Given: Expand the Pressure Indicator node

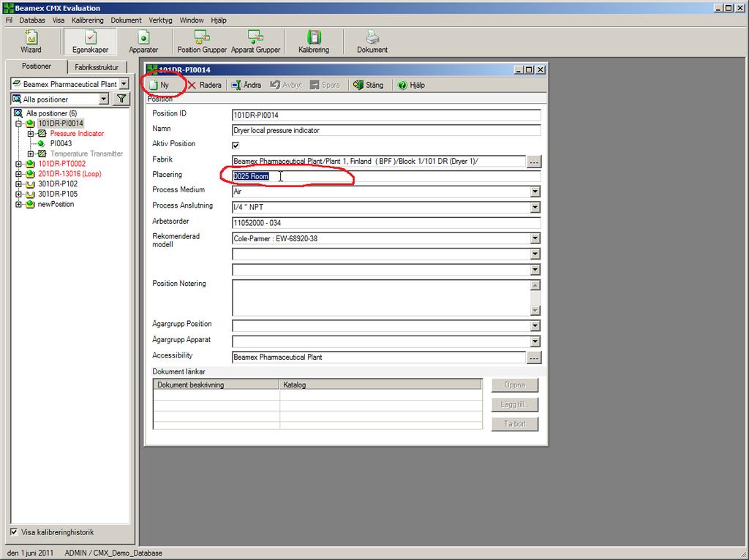Looking at the screenshot, I should tap(31, 134).
